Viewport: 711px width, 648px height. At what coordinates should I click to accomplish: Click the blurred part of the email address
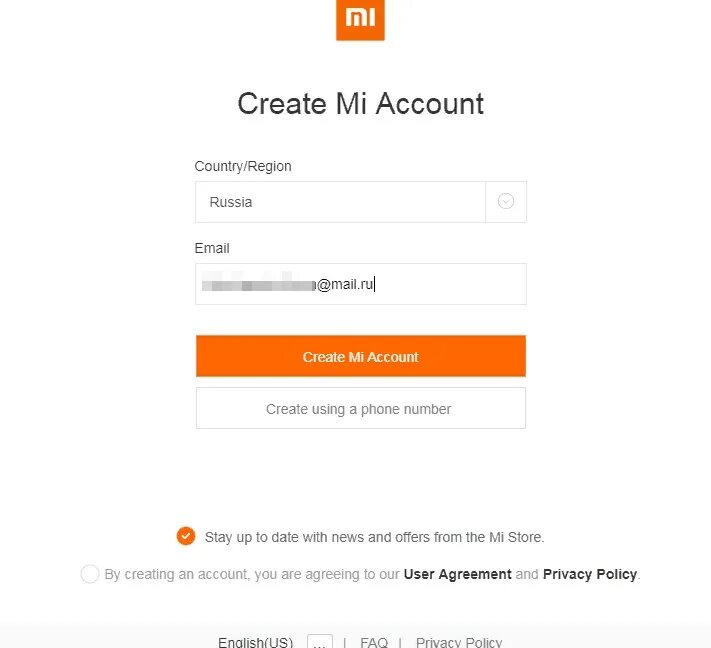[x=258, y=285]
